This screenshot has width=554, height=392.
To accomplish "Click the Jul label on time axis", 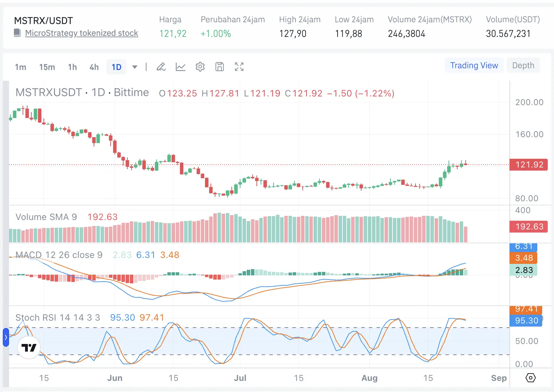I will 240,378.
